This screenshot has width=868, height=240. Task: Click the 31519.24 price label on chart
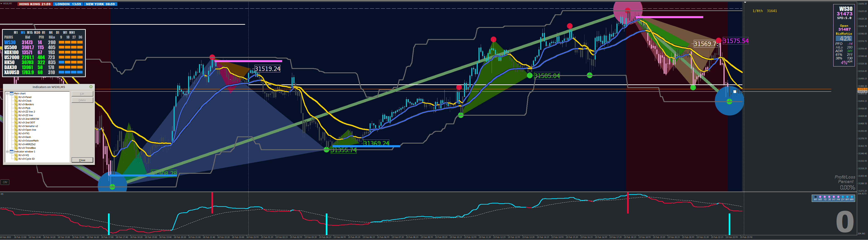coord(267,69)
